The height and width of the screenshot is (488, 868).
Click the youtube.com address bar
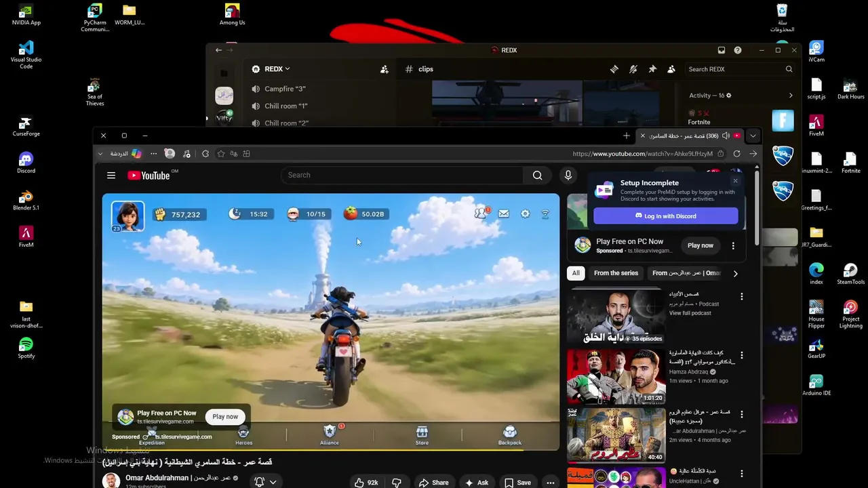coord(642,154)
